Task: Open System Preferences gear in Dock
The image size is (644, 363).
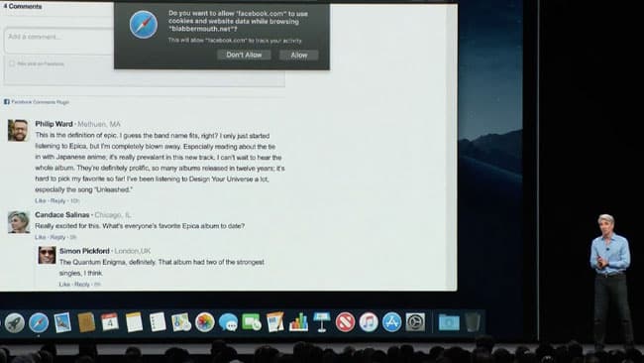Action: (x=415, y=322)
